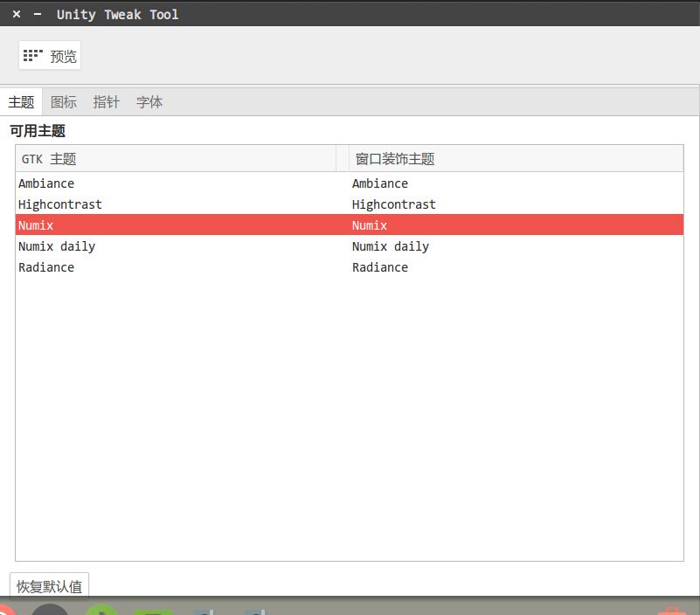Click Numix in the GTK 主题 column
This screenshot has height=615, width=700.
point(36,225)
